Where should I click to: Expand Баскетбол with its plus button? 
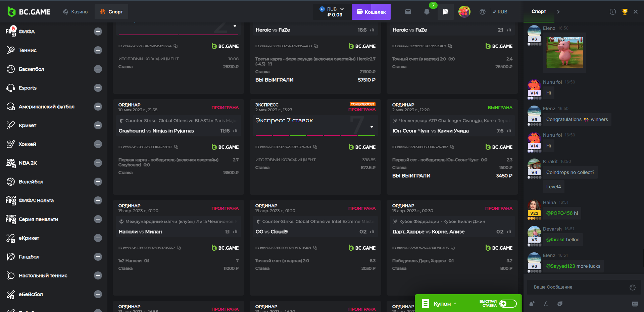click(98, 69)
